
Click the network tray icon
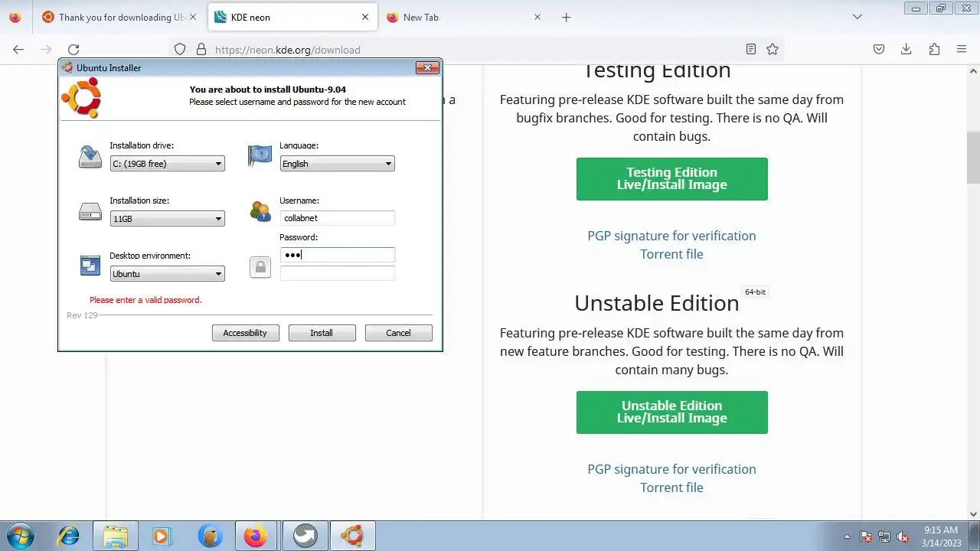884,536
